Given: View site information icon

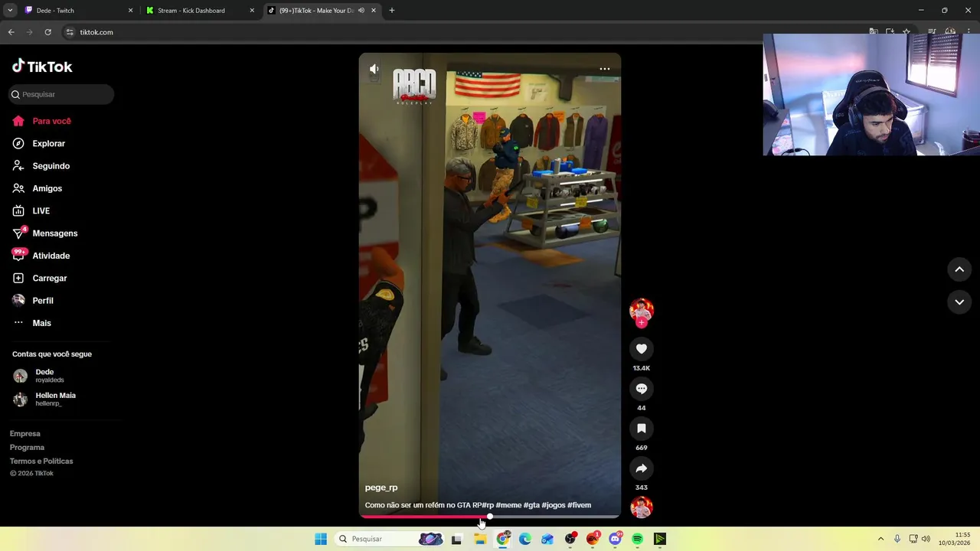Looking at the screenshot, I should tap(70, 32).
